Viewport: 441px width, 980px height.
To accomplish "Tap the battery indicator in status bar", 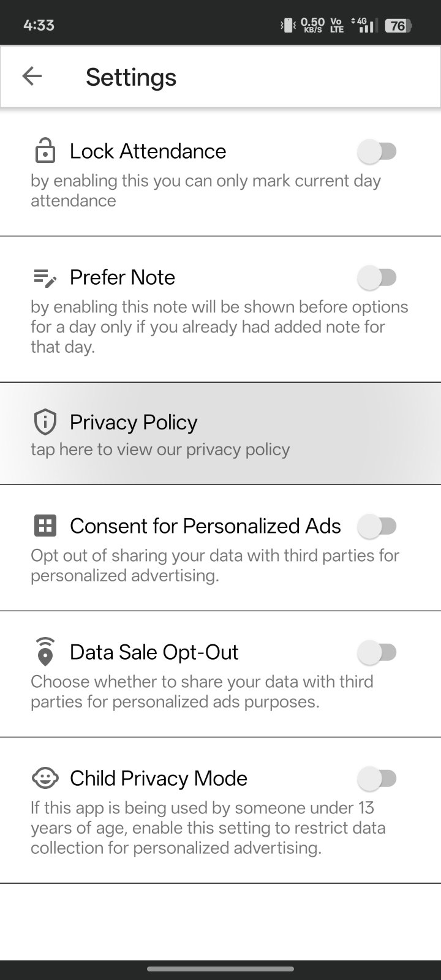I will tap(398, 26).
